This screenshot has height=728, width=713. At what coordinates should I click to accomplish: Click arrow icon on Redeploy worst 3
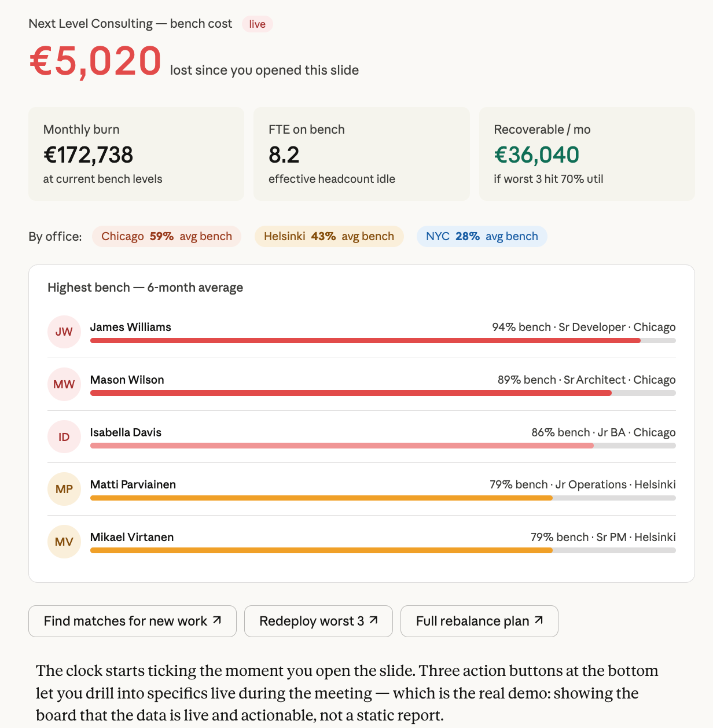click(x=374, y=620)
